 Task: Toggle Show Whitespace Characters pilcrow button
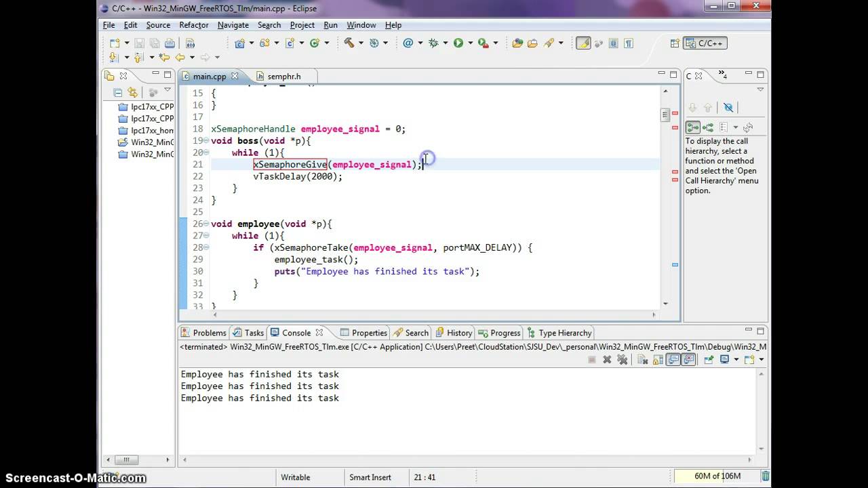point(629,43)
